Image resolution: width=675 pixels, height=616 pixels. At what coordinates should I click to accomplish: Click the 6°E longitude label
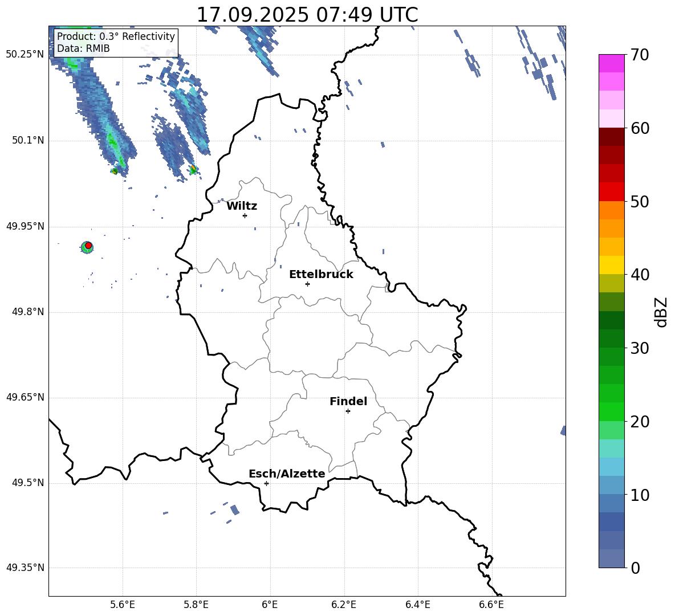click(270, 605)
